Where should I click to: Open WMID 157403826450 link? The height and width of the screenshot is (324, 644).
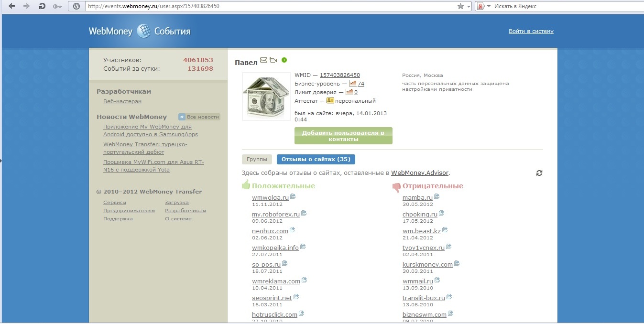(340, 75)
